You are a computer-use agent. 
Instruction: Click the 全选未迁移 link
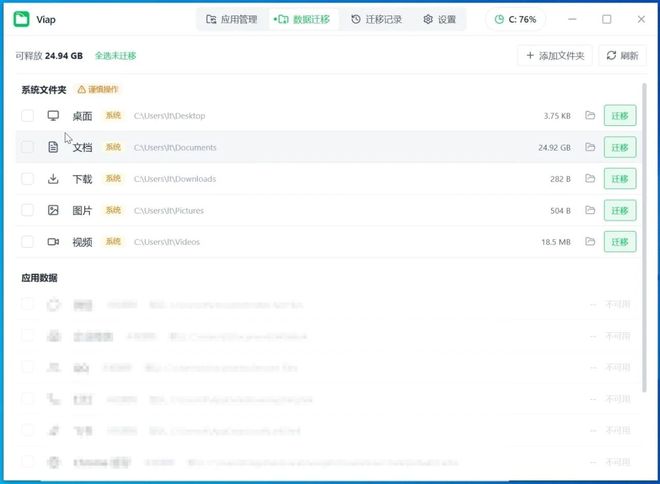point(116,56)
